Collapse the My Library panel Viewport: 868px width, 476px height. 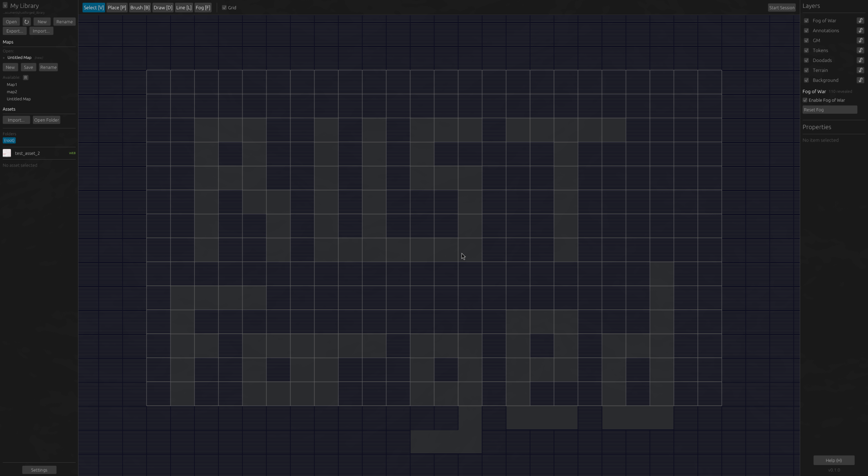[5, 5]
